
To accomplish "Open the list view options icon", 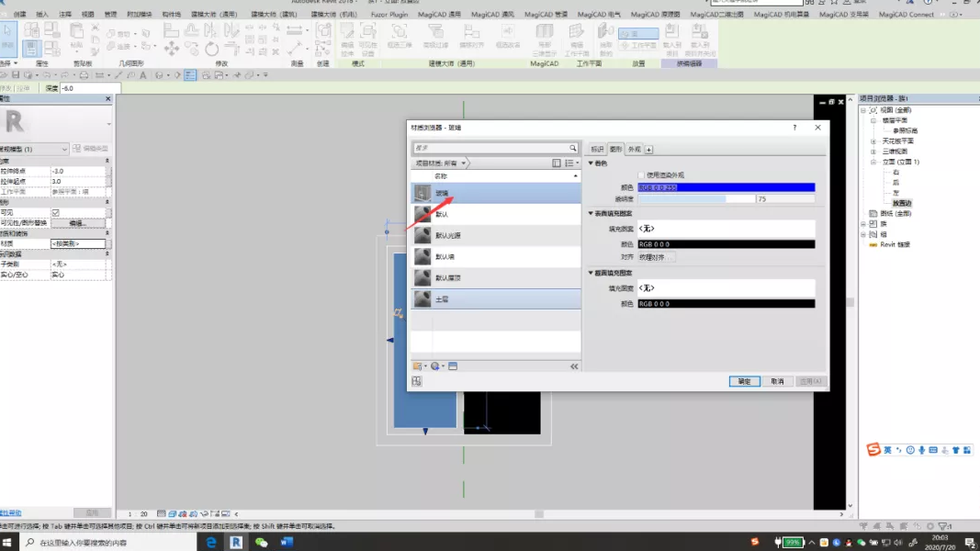I will click(570, 163).
